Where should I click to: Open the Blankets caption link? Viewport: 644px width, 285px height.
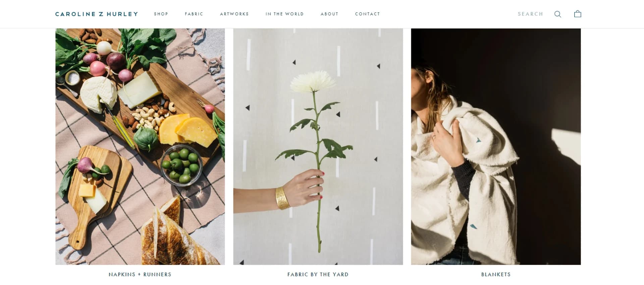click(496, 274)
